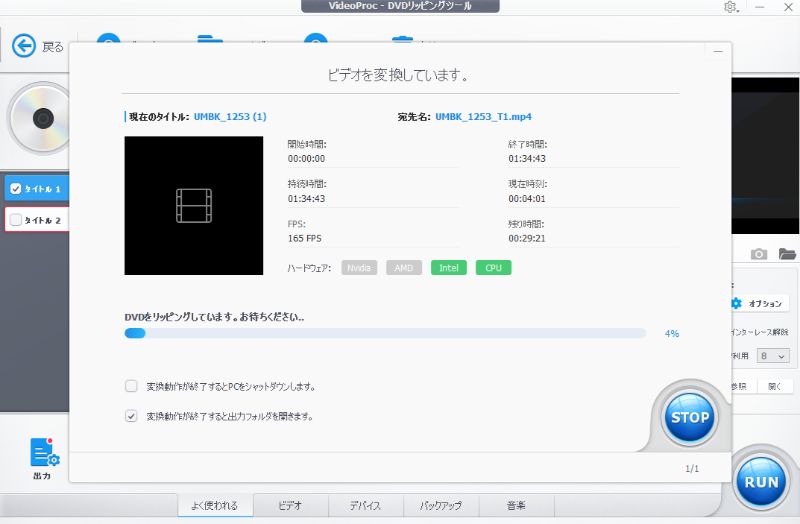Click remaining time 00:29:21
This screenshot has height=524, width=800.
point(527,238)
